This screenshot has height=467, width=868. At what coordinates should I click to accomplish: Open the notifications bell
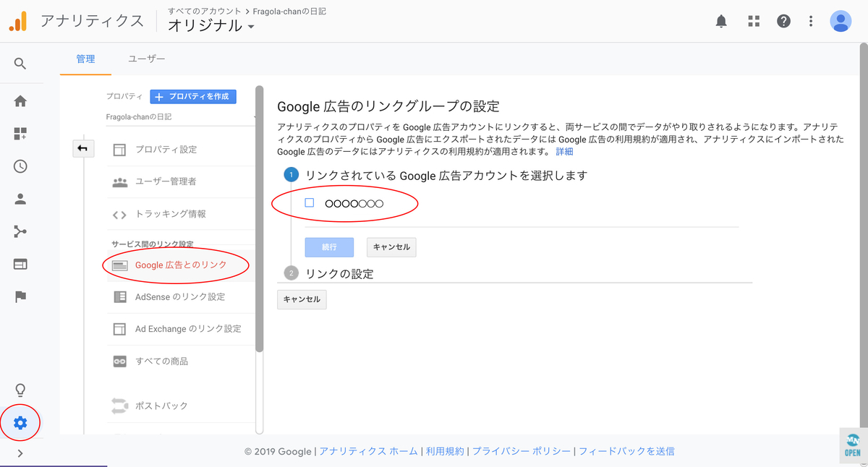point(720,20)
